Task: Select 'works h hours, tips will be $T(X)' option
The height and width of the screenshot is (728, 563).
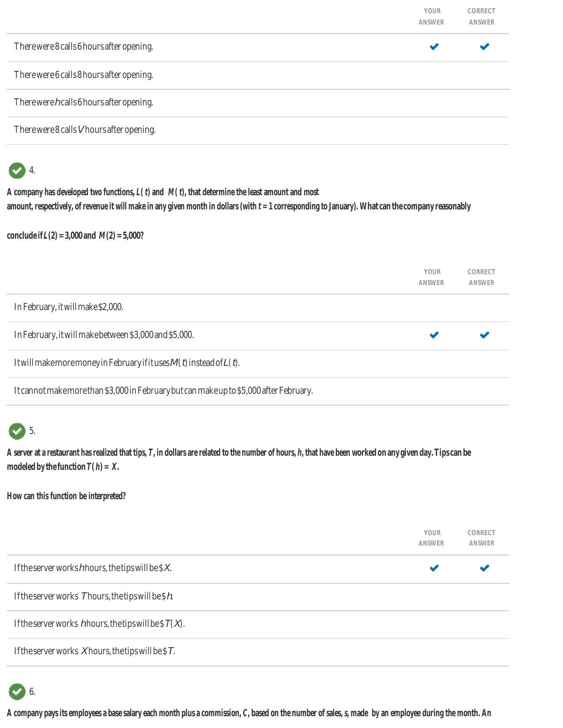Action: pos(99,624)
